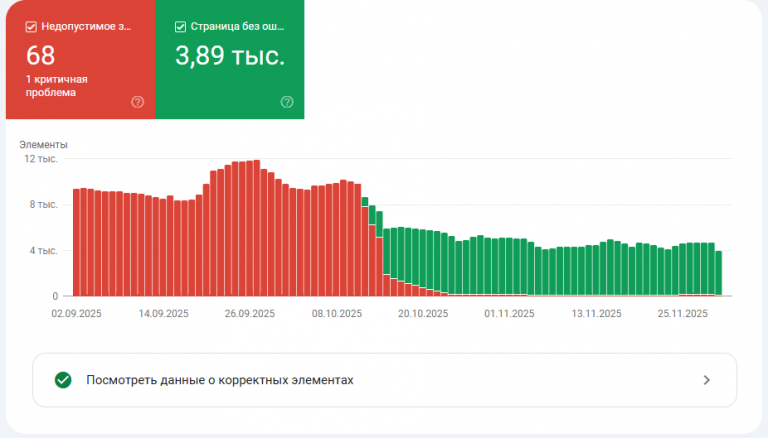Click green checkmark icon beside correct elements
Image resolution: width=768 pixels, height=438 pixels.
(x=63, y=380)
